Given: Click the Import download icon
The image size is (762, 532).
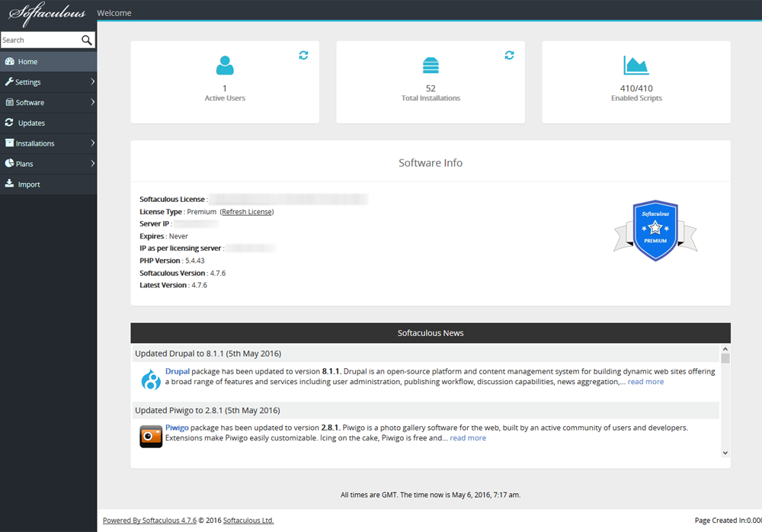Looking at the screenshot, I should pos(9,184).
